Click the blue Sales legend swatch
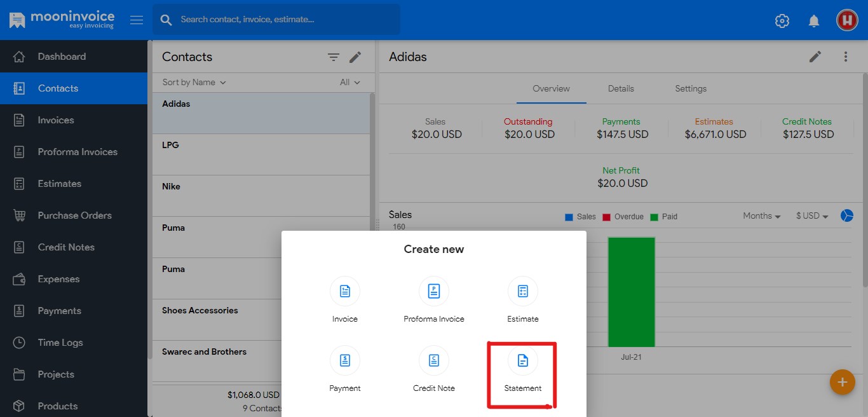This screenshot has width=868, height=417. pyautogui.click(x=569, y=217)
